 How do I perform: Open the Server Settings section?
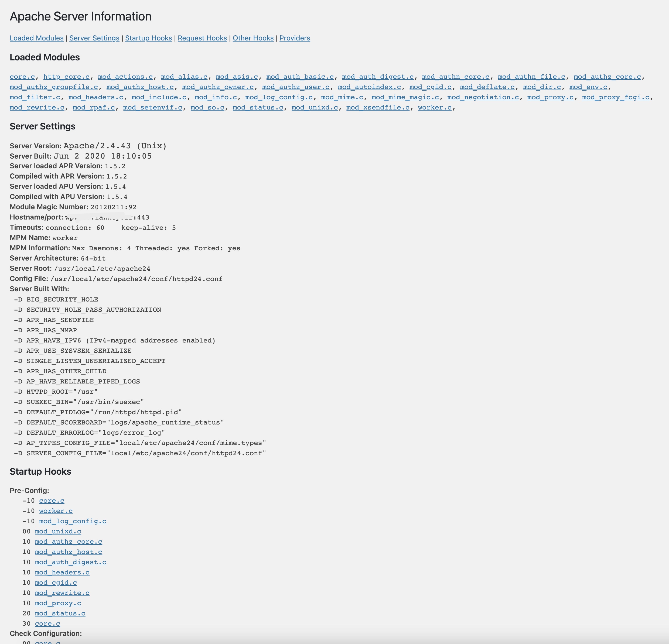click(94, 38)
